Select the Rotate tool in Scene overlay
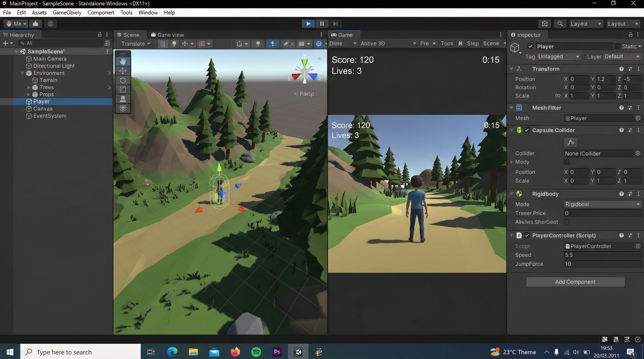The width and height of the screenshot is (644, 359). [123, 80]
